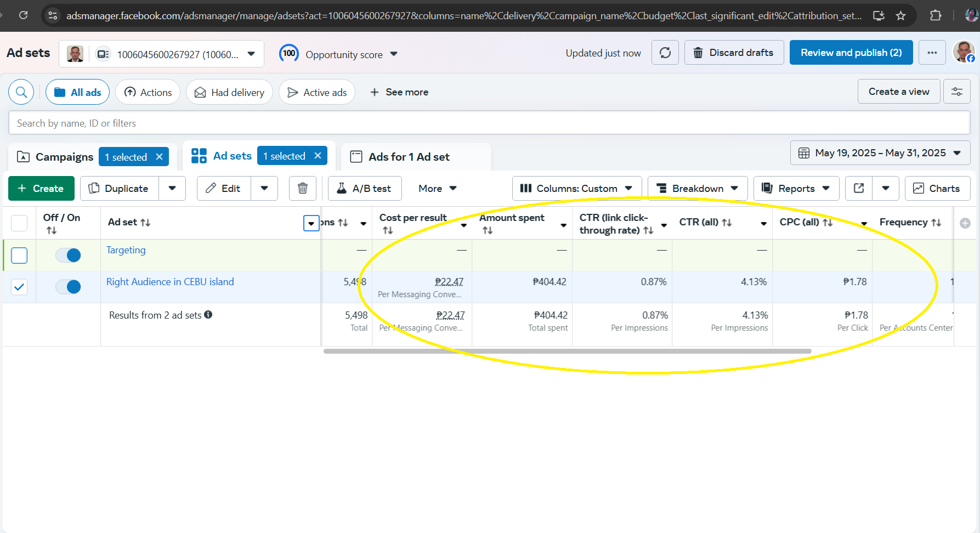Open the browser extensions puzzle icon

[x=936, y=15]
